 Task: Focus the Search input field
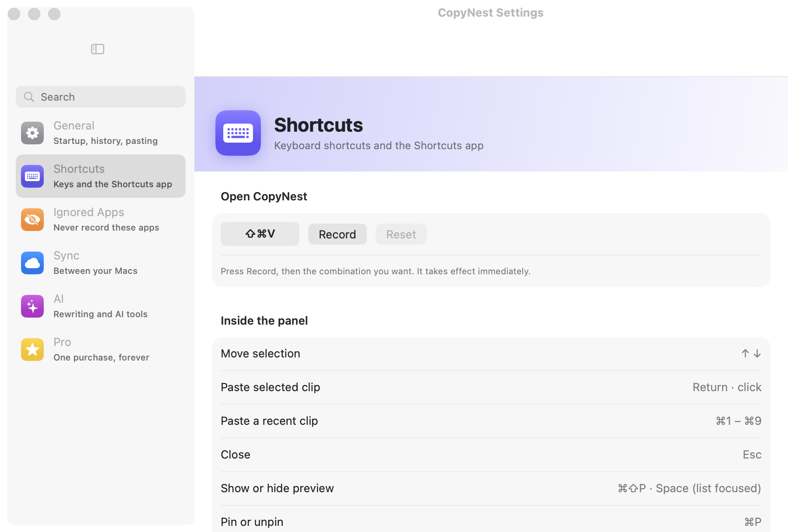(x=101, y=97)
